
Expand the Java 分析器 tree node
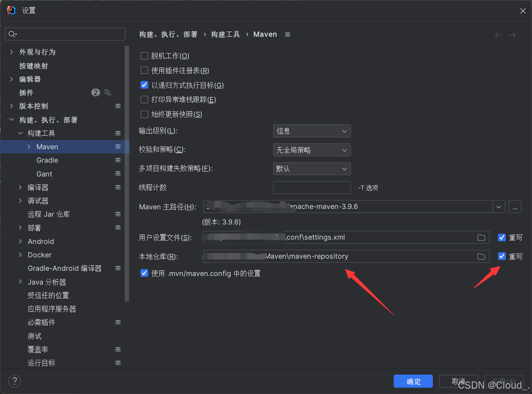(x=20, y=282)
